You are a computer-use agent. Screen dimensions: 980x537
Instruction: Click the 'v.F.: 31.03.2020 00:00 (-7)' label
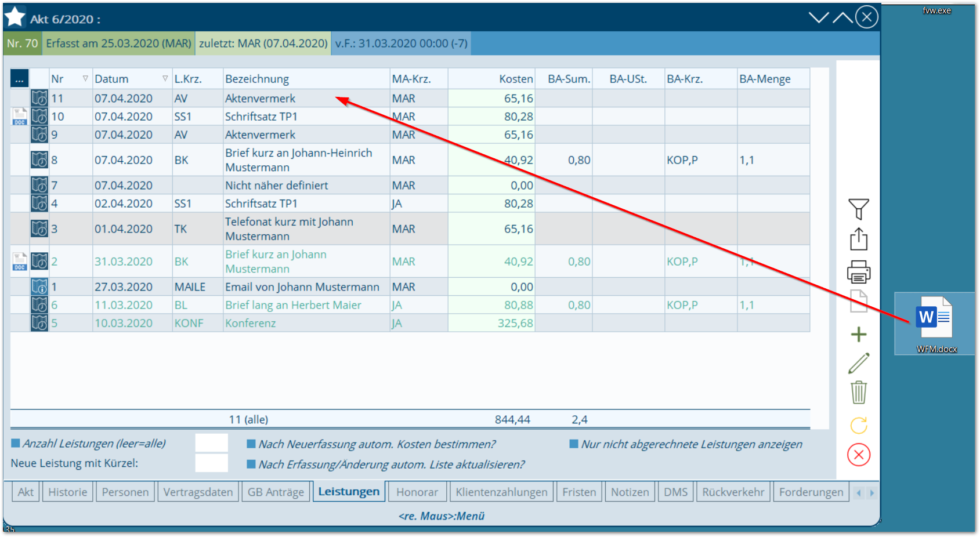coord(402,43)
